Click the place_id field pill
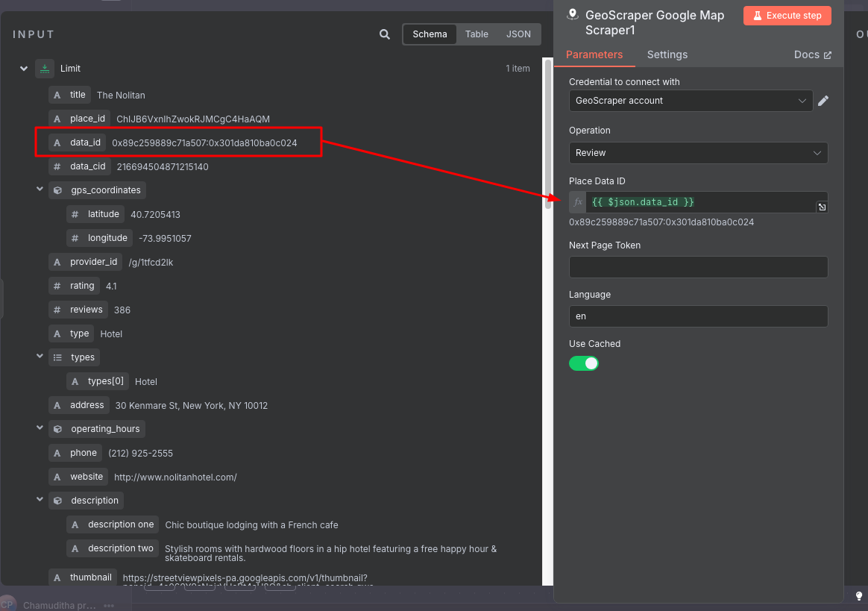The image size is (868, 611). (79, 119)
